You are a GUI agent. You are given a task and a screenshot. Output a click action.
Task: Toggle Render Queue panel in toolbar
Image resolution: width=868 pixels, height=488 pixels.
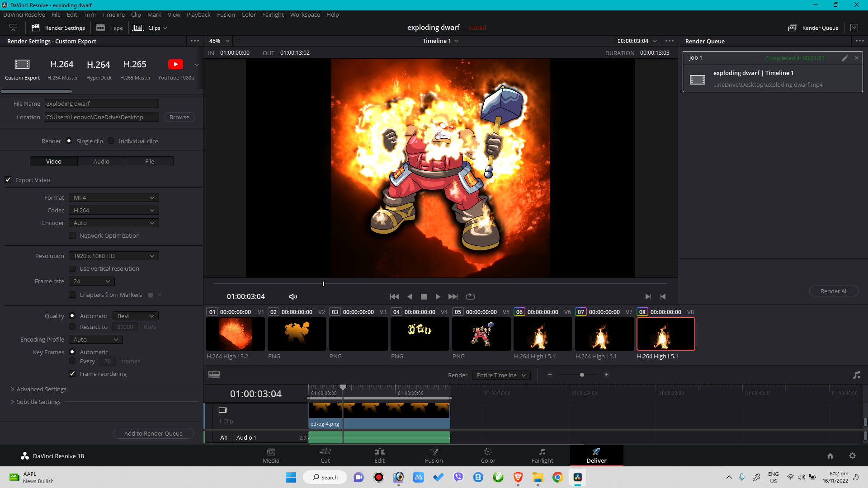(813, 28)
